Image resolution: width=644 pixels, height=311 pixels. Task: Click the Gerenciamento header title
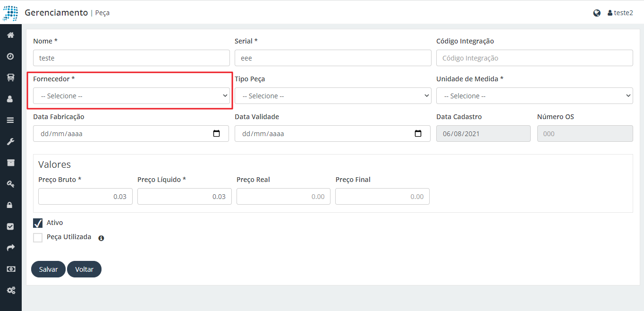point(56,13)
